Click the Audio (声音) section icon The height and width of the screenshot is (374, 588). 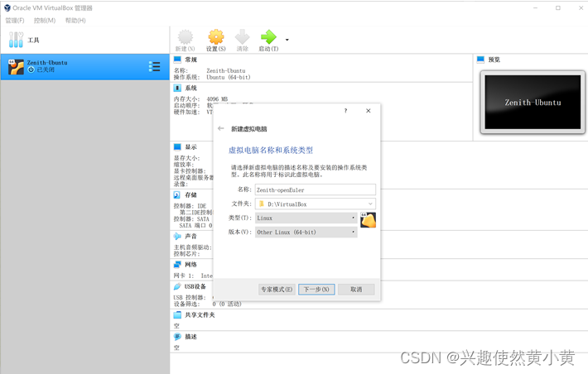point(177,236)
